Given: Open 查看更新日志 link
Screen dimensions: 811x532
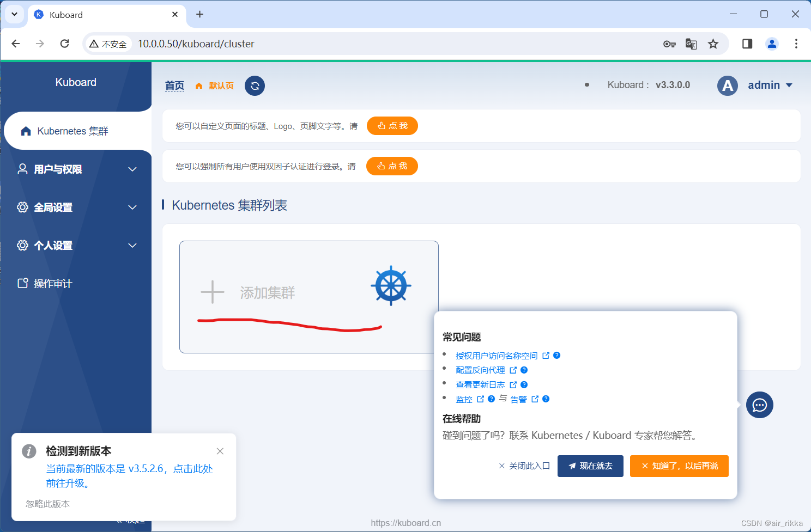Looking at the screenshot, I should 480,385.
